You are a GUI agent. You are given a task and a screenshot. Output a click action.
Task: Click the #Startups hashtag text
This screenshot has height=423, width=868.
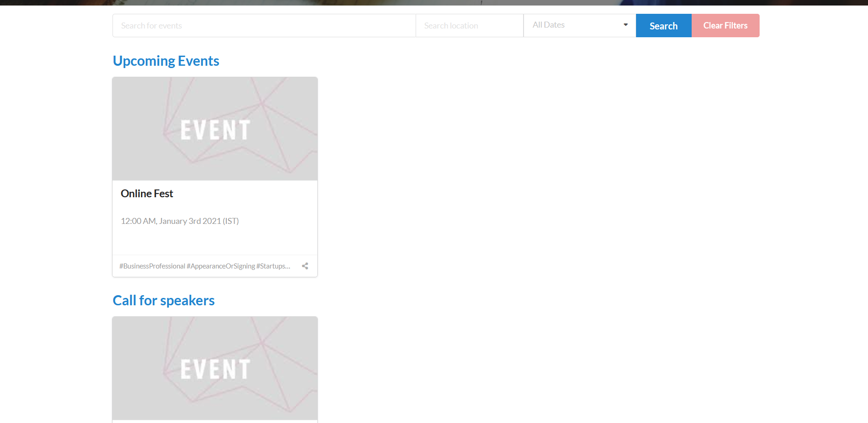(x=273, y=266)
